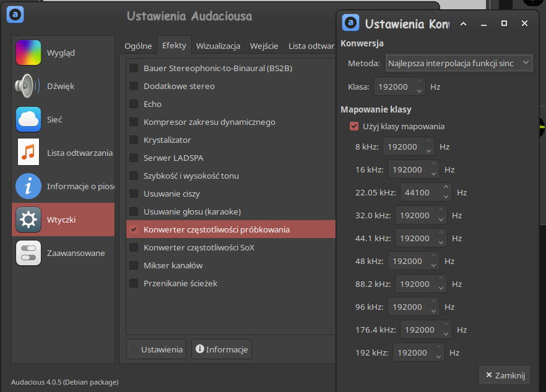546x392 pixels.
Task: Maximize the converter settings window
Action: click(x=504, y=23)
